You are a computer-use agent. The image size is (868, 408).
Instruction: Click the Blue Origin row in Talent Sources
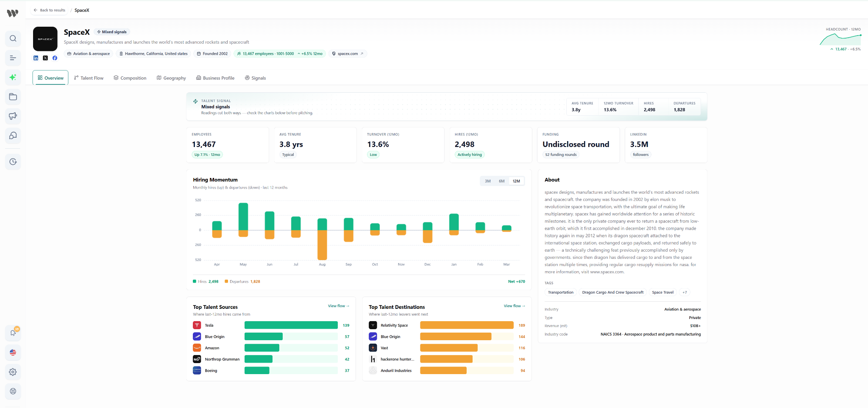pos(271,337)
